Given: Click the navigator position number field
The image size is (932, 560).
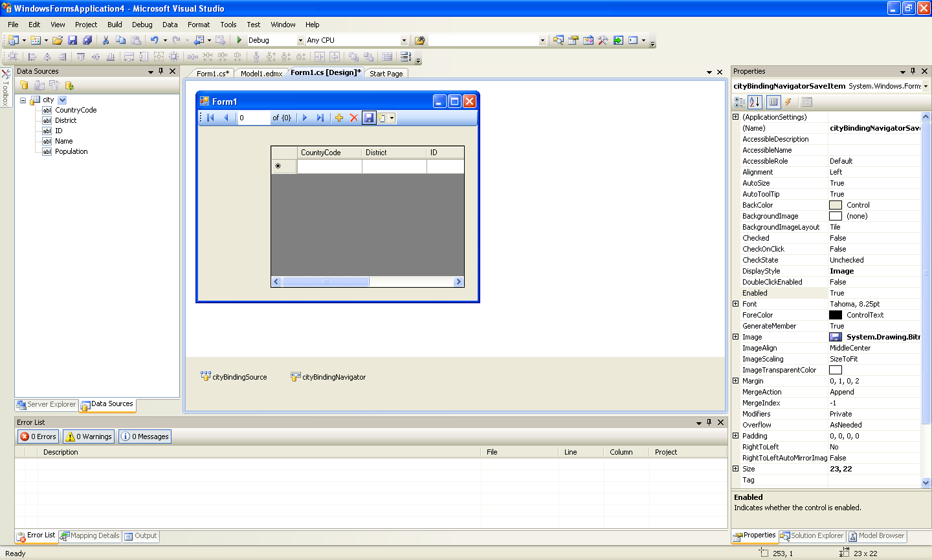Looking at the screenshot, I should pos(253,118).
